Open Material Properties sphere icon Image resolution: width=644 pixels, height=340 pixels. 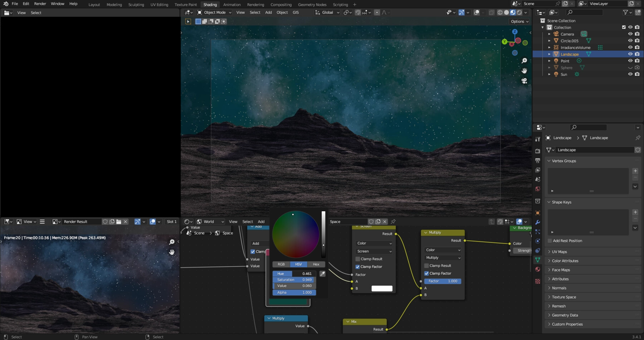click(x=538, y=269)
